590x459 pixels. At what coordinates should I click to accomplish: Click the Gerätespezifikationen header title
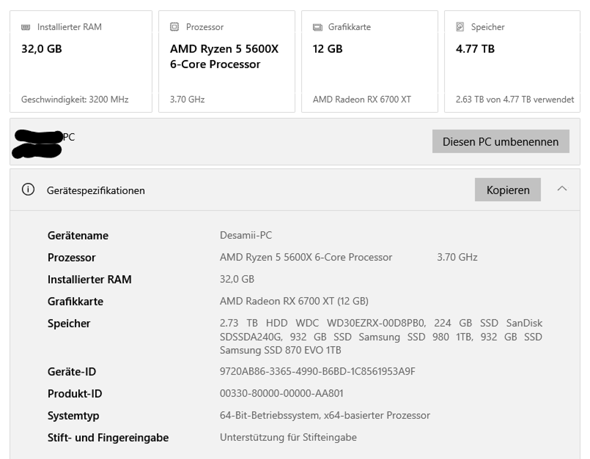click(96, 190)
